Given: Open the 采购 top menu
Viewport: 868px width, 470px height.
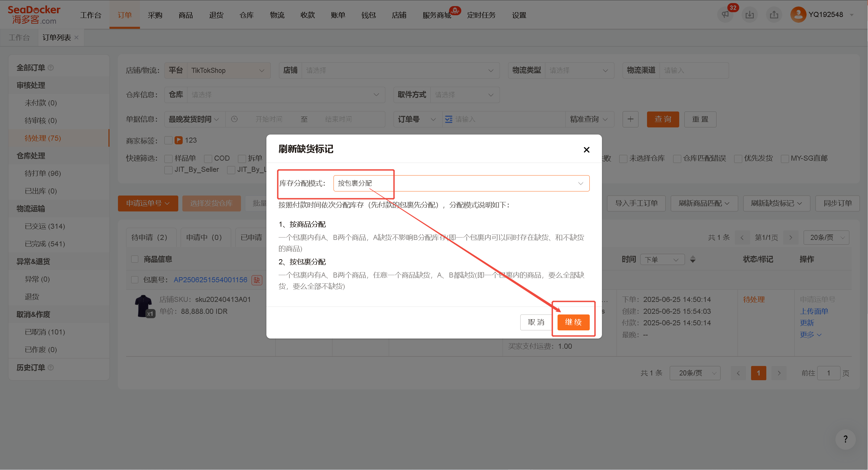Looking at the screenshot, I should (x=155, y=15).
